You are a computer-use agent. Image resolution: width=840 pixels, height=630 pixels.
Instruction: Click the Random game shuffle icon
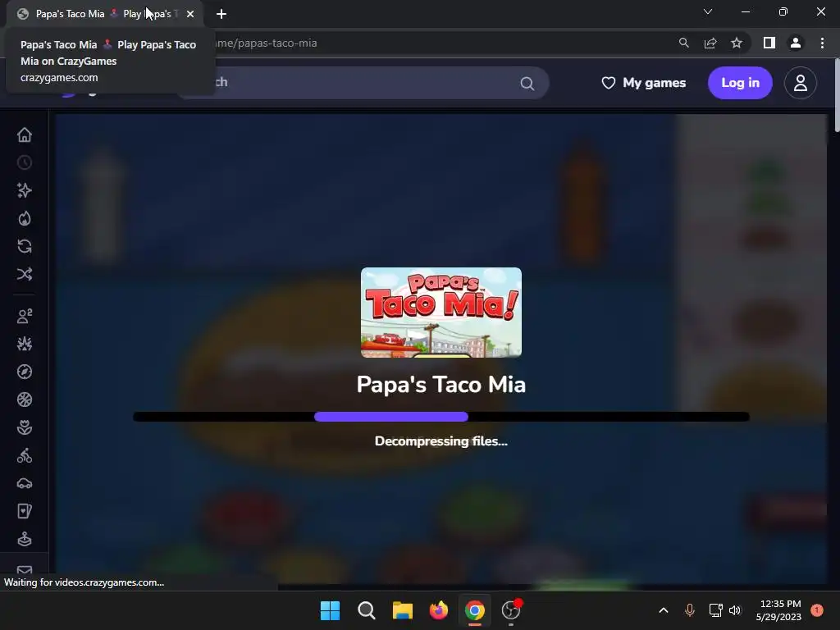tap(25, 274)
